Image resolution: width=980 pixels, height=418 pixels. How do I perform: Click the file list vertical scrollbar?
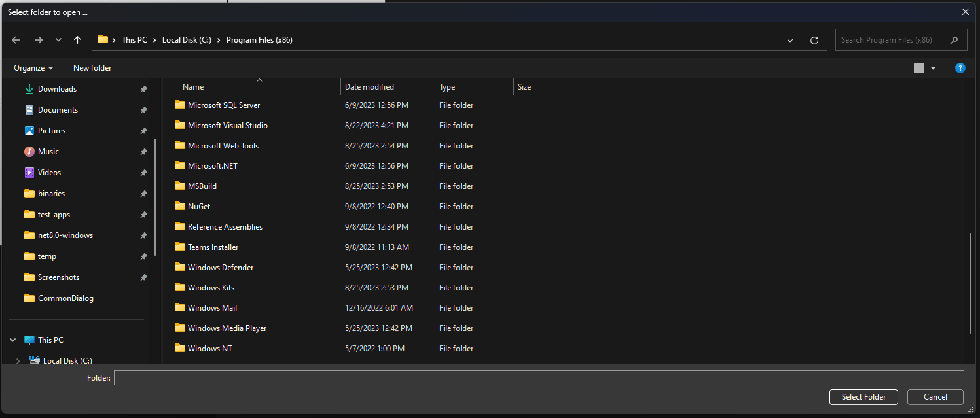tap(970, 283)
